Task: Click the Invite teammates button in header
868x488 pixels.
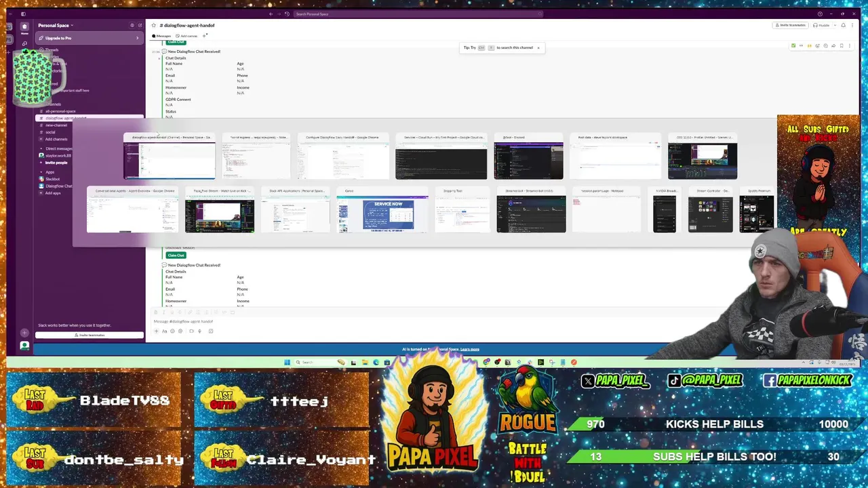Action: [790, 25]
